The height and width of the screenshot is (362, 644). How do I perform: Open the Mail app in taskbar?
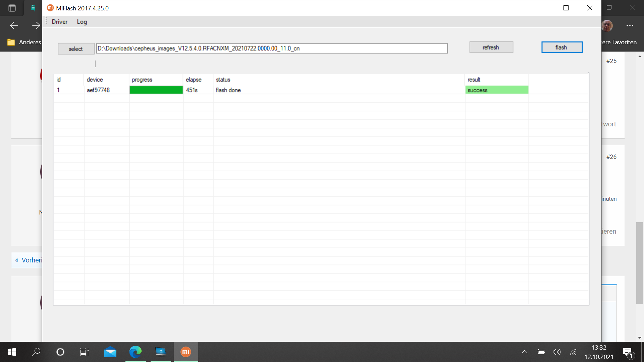point(110,352)
